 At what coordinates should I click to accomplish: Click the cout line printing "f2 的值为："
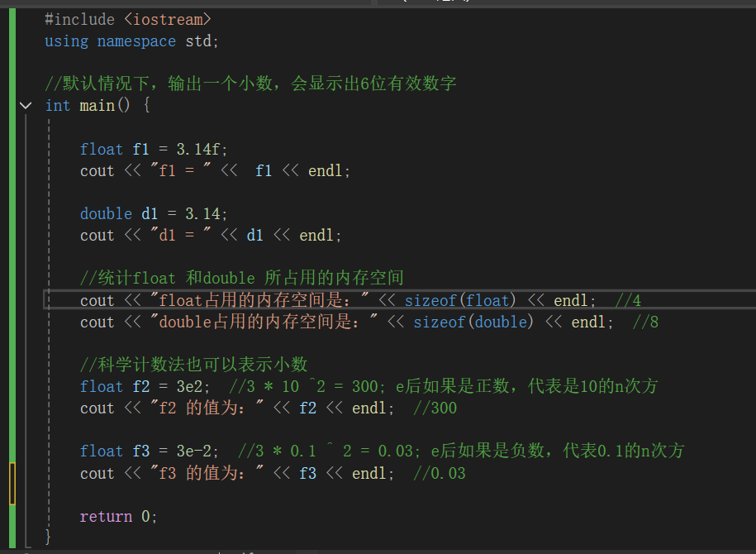(237, 408)
